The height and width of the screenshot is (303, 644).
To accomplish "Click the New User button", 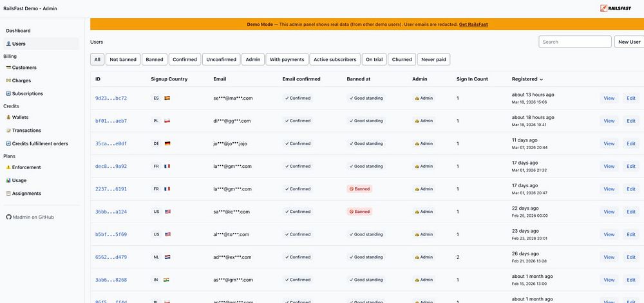I will coord(629,42).
